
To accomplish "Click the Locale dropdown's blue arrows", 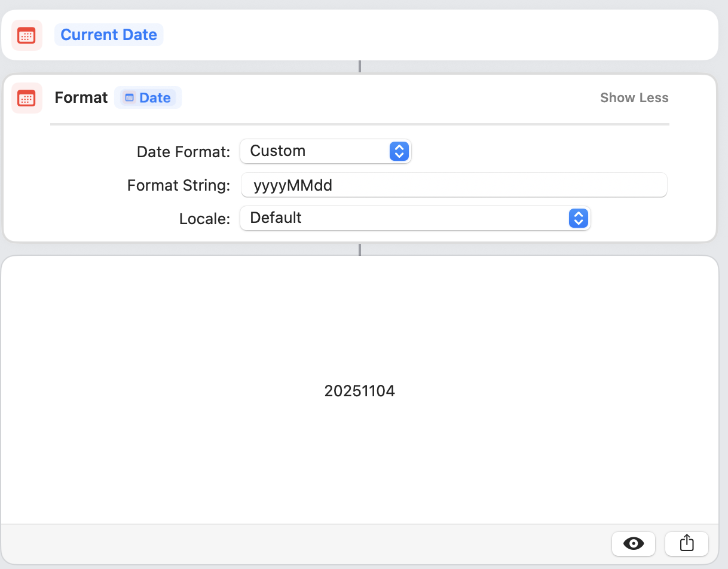I will (x=577, y=218).
